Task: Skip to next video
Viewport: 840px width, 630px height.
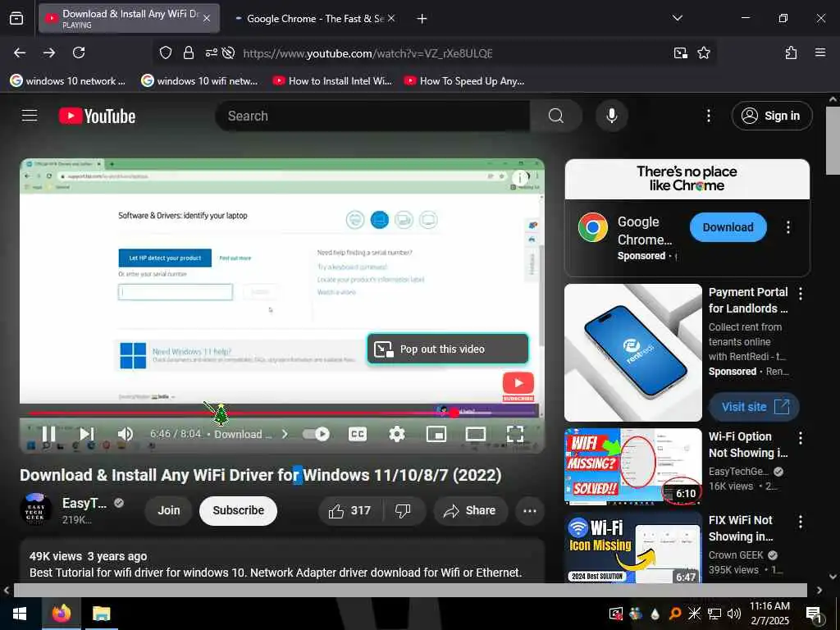Action: coord(87,434)
